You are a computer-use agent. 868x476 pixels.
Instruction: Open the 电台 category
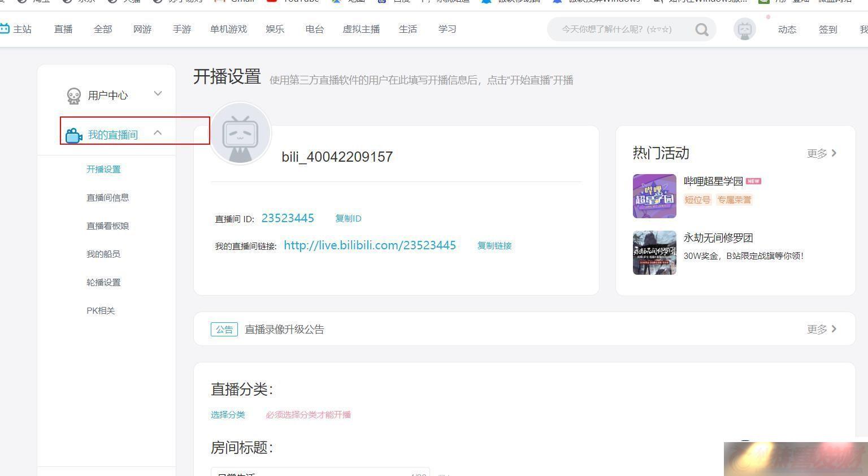[314, 29]
